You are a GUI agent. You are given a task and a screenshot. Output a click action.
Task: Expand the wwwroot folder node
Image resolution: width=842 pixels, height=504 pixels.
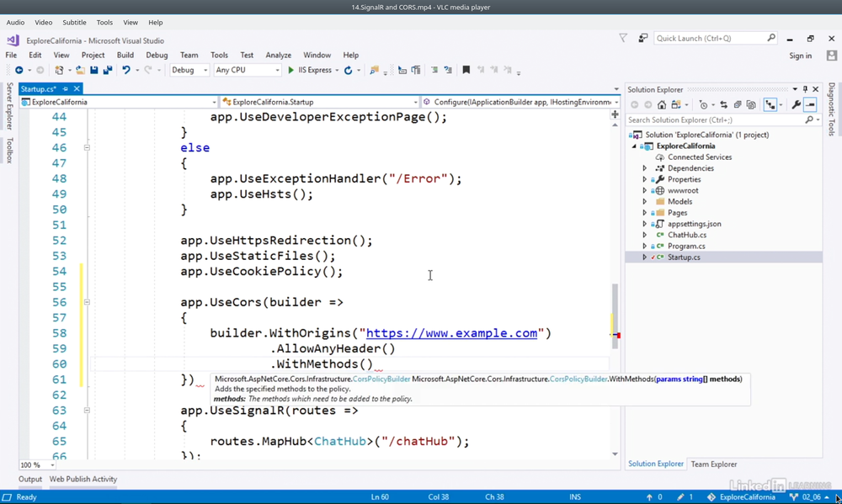(x=645, y=190)
